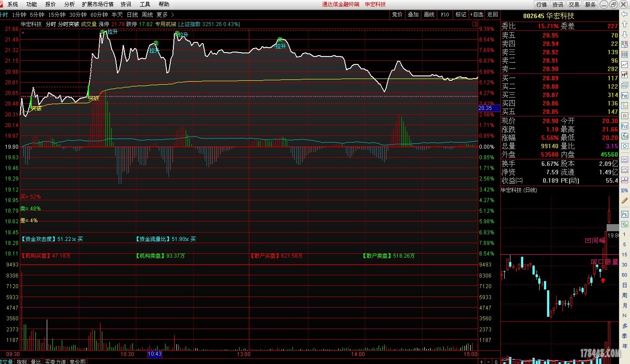
Task: Select the 量比 bottom tab
Action: pos(36,361)
